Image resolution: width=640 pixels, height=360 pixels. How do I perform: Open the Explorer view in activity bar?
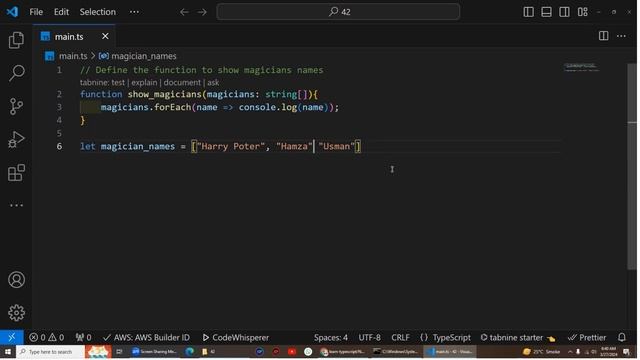16,40
